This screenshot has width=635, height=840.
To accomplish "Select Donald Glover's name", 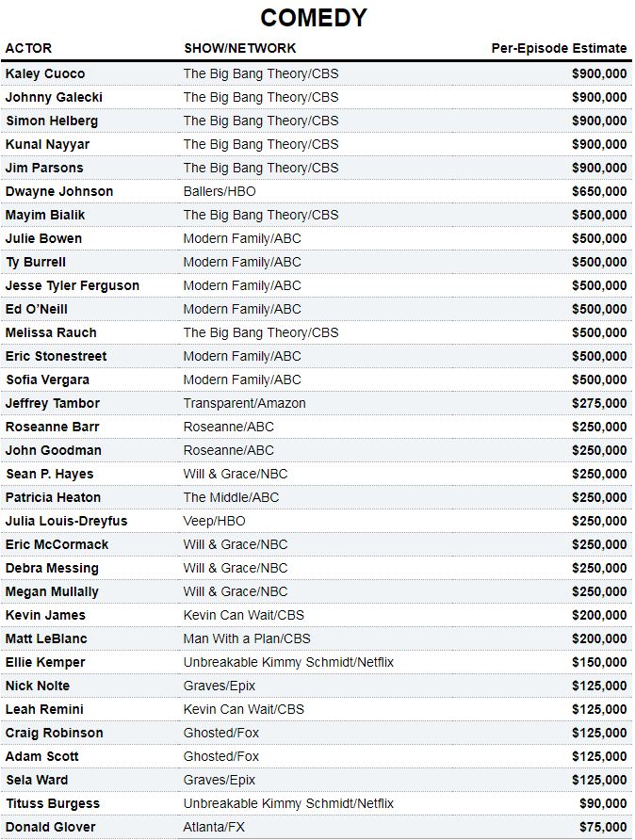I will [x=51, y=827].
